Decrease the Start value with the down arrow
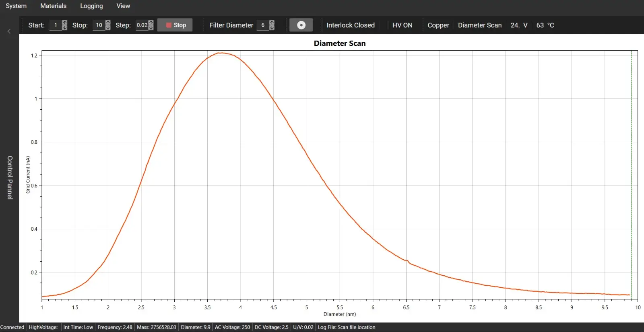The height and width of the screenshot is (332, 644). click(64, 28)
